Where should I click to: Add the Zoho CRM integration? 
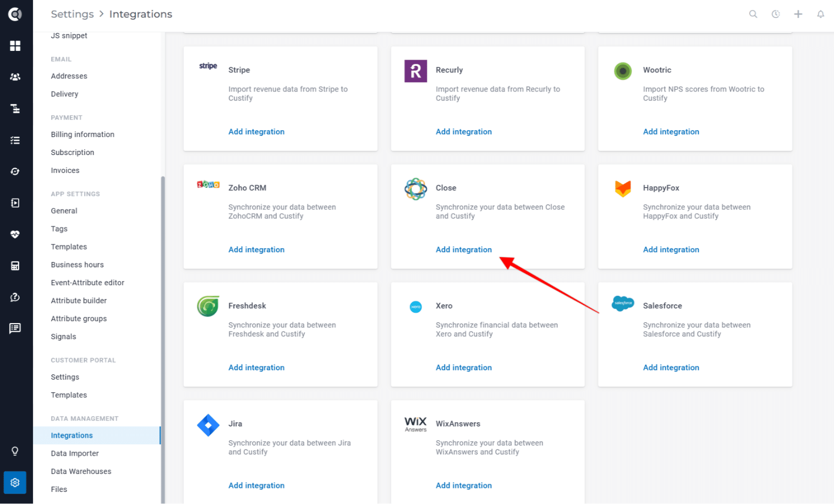[256, 250]
